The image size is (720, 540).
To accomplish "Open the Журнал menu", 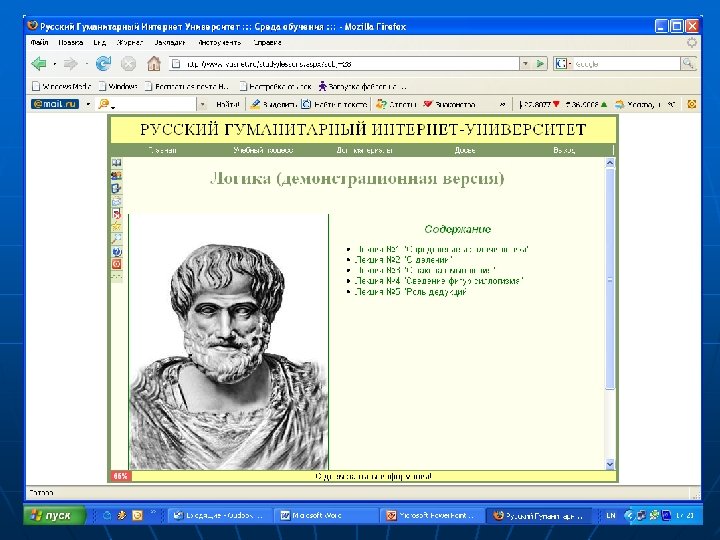I will [129, 43].
